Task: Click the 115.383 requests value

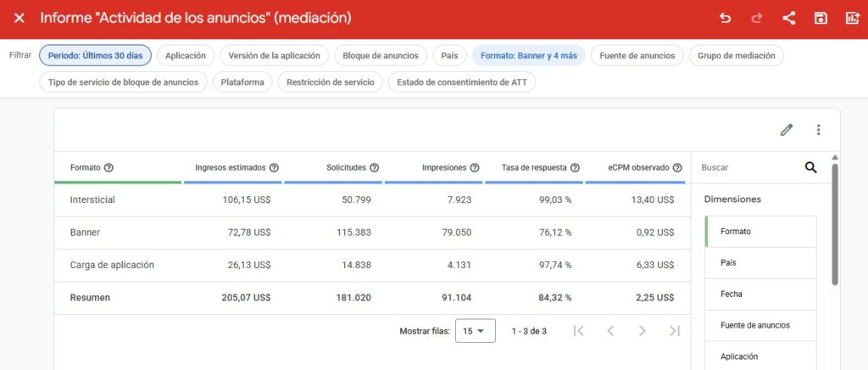Action: tap(353, 233)
